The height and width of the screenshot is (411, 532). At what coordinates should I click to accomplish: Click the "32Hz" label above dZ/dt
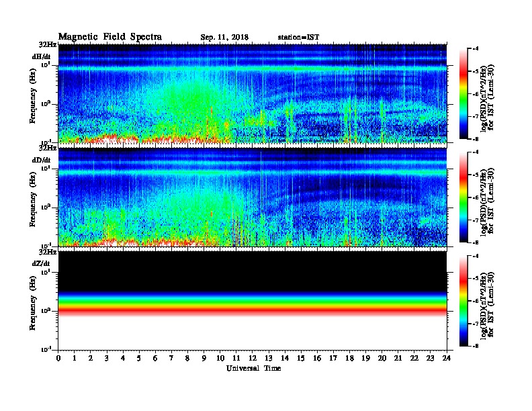click(48, 252)
